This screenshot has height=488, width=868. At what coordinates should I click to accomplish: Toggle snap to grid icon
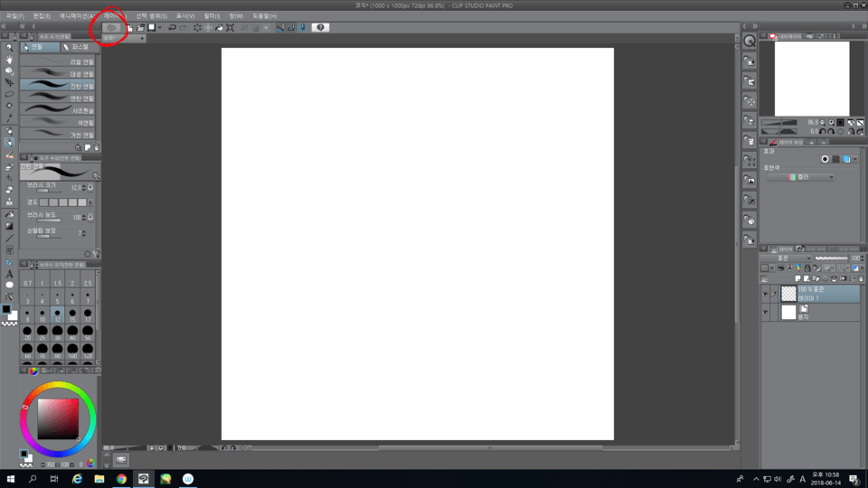tap(303, 27)
